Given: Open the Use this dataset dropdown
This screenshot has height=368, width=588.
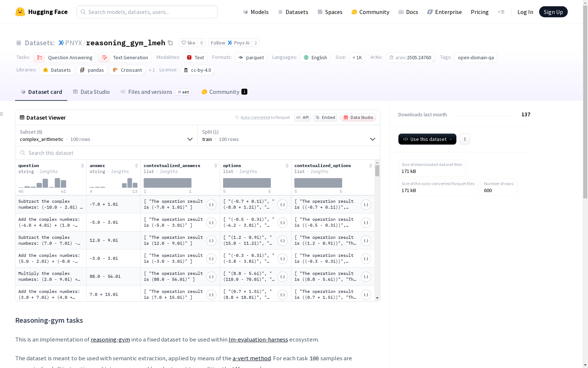Looking at the screenshot, I should (427, 139).
